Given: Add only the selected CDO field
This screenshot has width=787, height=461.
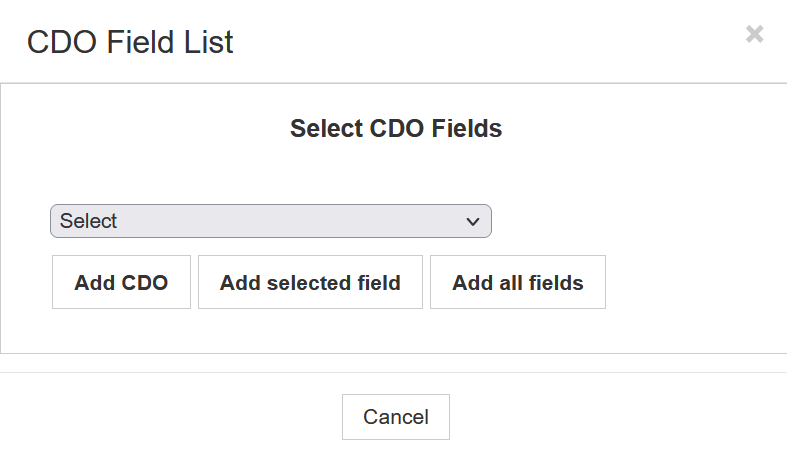Looking at the screenshot, I should pos(310,282).
